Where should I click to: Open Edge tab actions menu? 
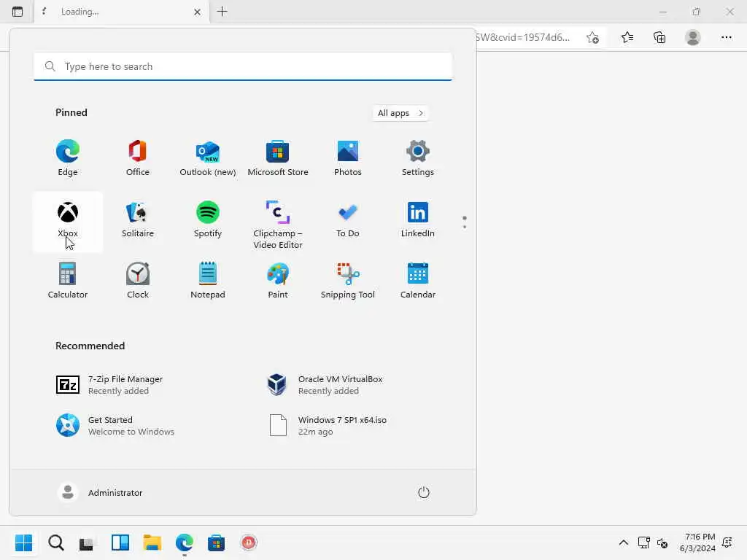tap(18, 12)
